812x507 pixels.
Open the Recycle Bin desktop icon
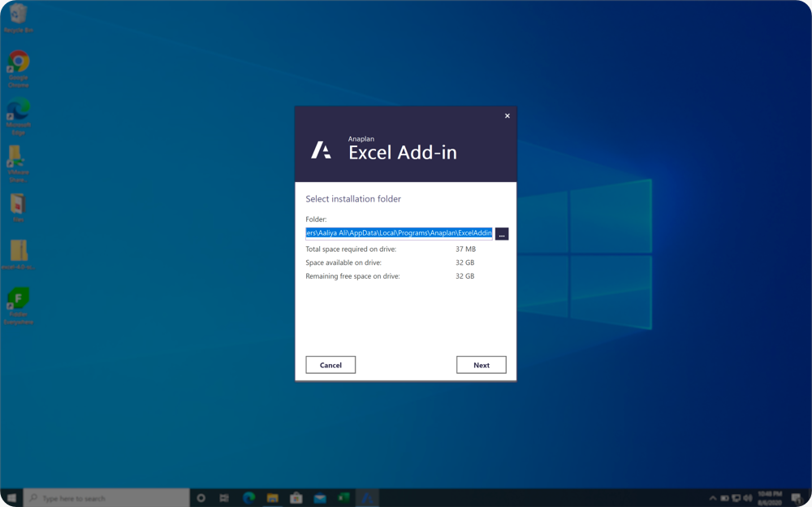pyautogui.click(x=19, y=19)
